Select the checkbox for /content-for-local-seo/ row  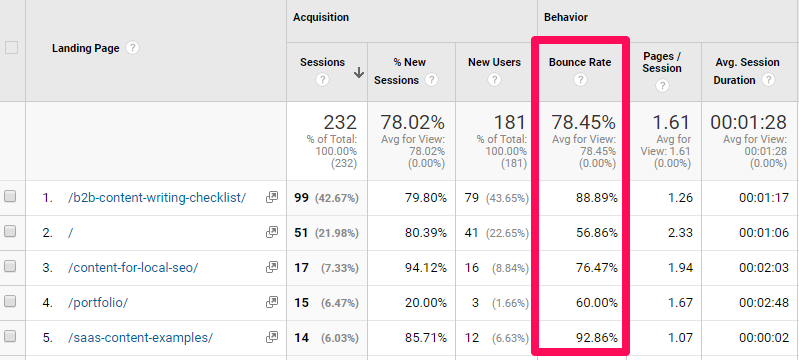[10, 266]
